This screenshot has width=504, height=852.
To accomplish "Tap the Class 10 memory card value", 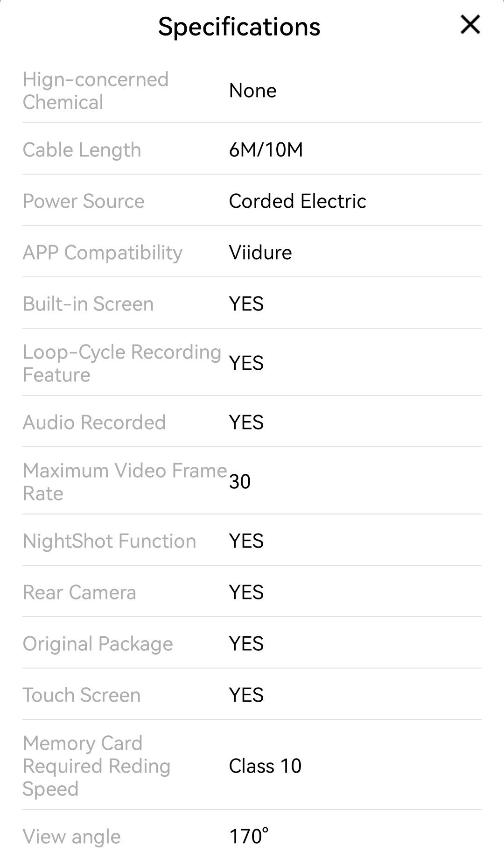I will point(265,766).
